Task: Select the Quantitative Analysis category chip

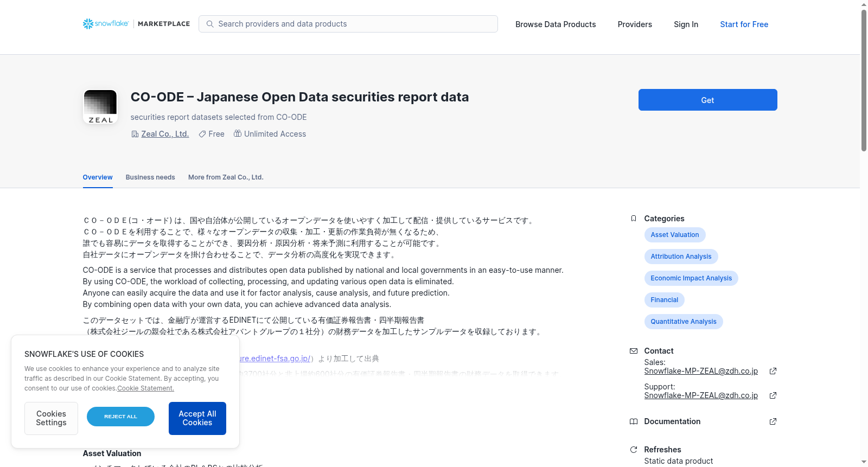Action: [684, 322]
